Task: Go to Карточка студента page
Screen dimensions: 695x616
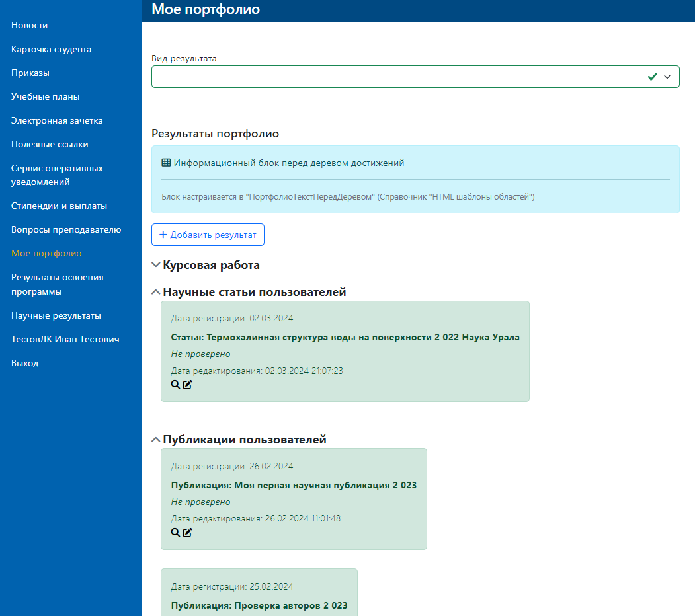Action: (x=51, y=49)
